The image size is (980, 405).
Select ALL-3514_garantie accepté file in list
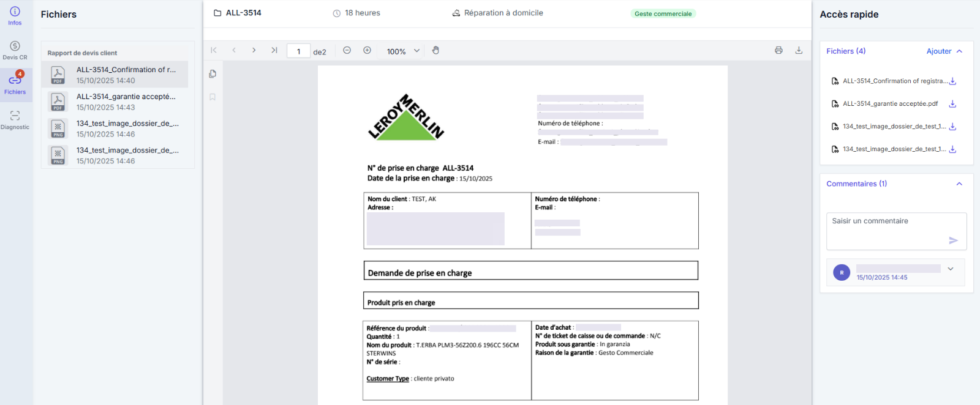pyautogui.click(x=115, y=102)
